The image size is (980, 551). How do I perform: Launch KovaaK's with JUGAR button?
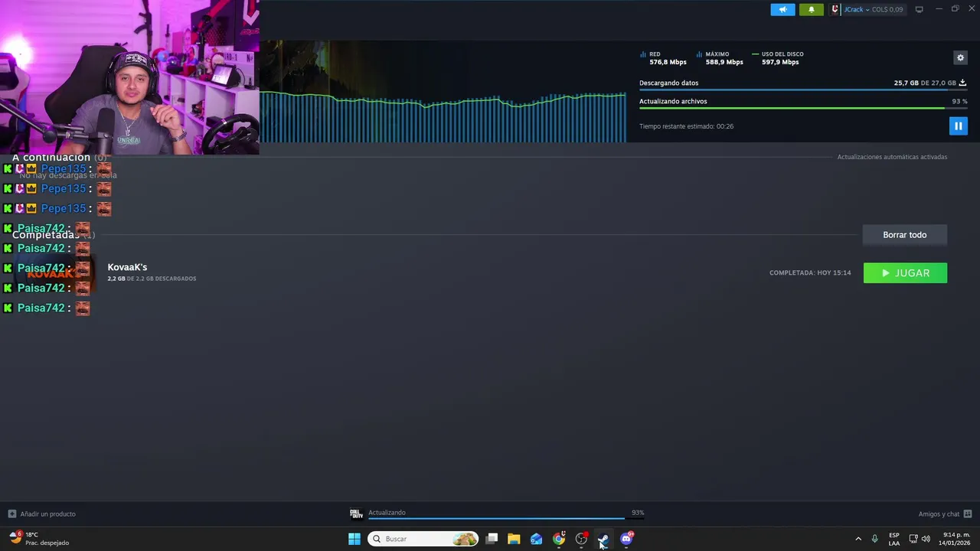coord(905,273)
